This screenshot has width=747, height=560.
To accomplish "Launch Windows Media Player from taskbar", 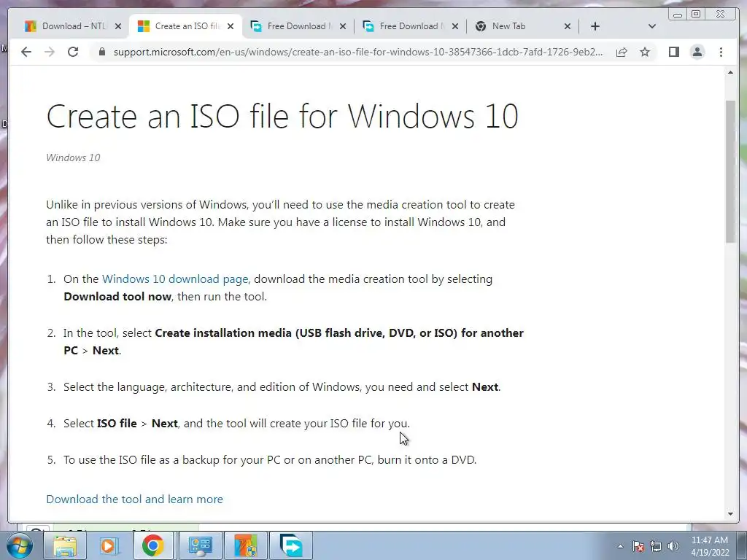I will point(109,545).
